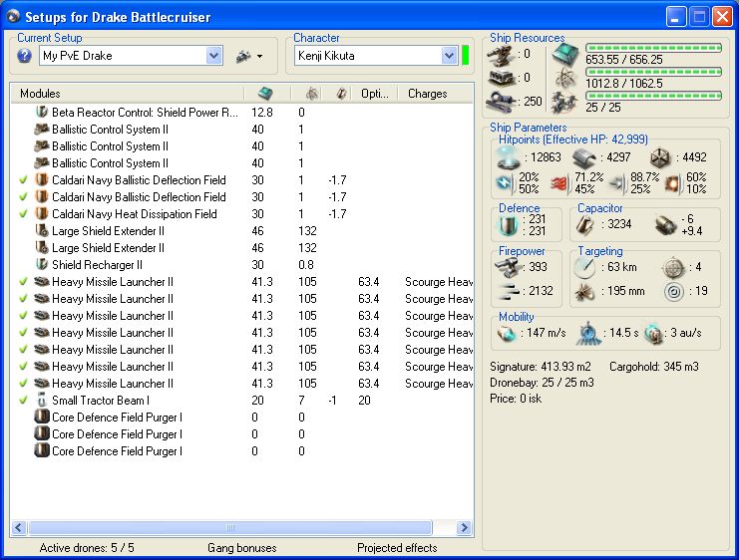Open the My PvE Drake setup dropdown
The height and width of the screenshot is (560, 739).
[x=213, y=57]
